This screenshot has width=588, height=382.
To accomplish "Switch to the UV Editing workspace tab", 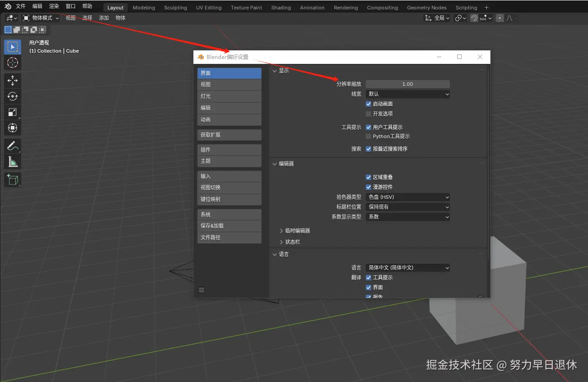I will click(209, 8).
